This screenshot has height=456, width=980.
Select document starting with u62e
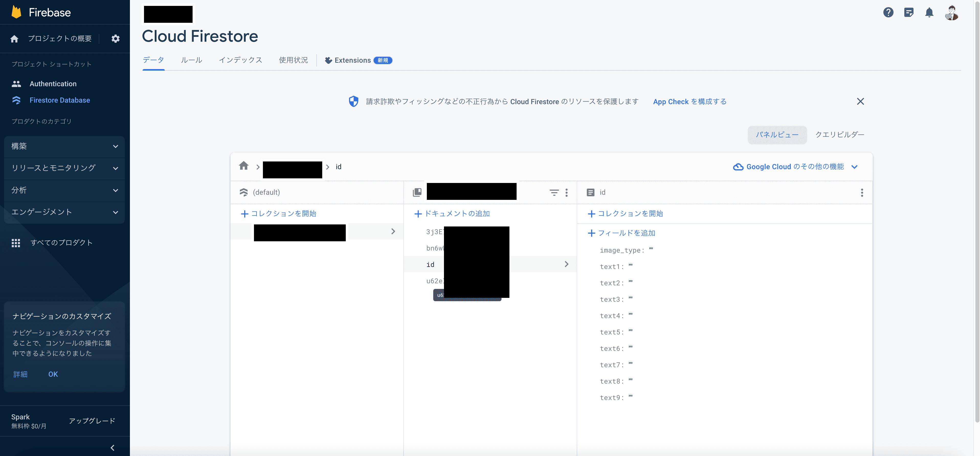[x=490, y=281]
